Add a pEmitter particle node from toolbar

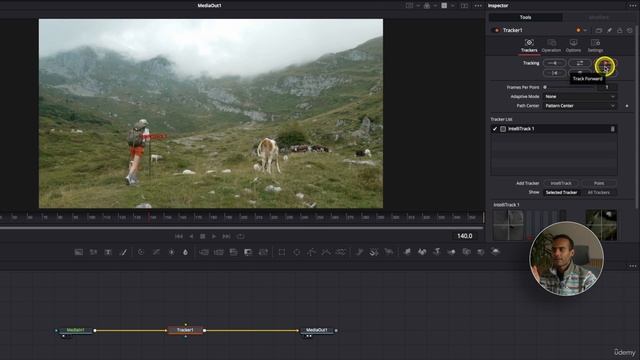[x=359, y=252]
